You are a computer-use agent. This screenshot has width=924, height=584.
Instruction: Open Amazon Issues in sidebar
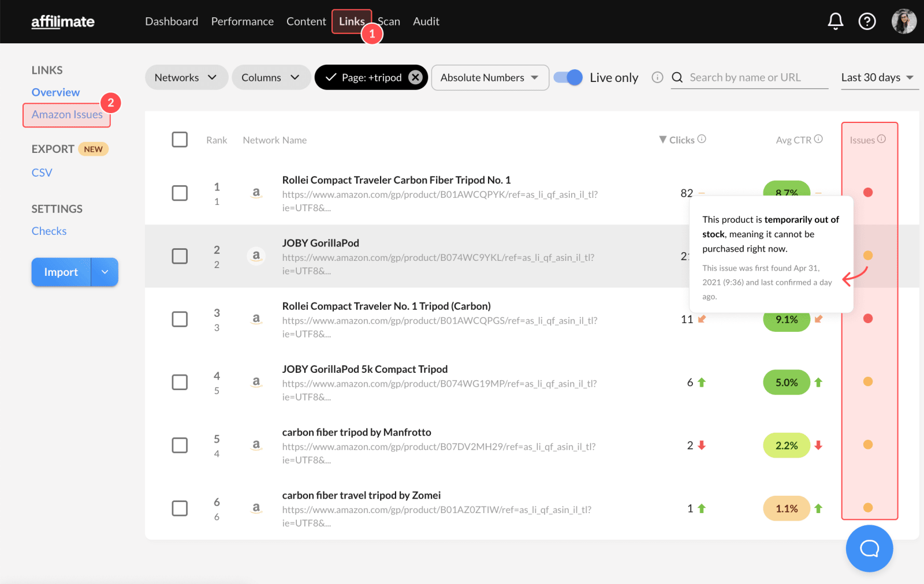click(x=67, y=115)
